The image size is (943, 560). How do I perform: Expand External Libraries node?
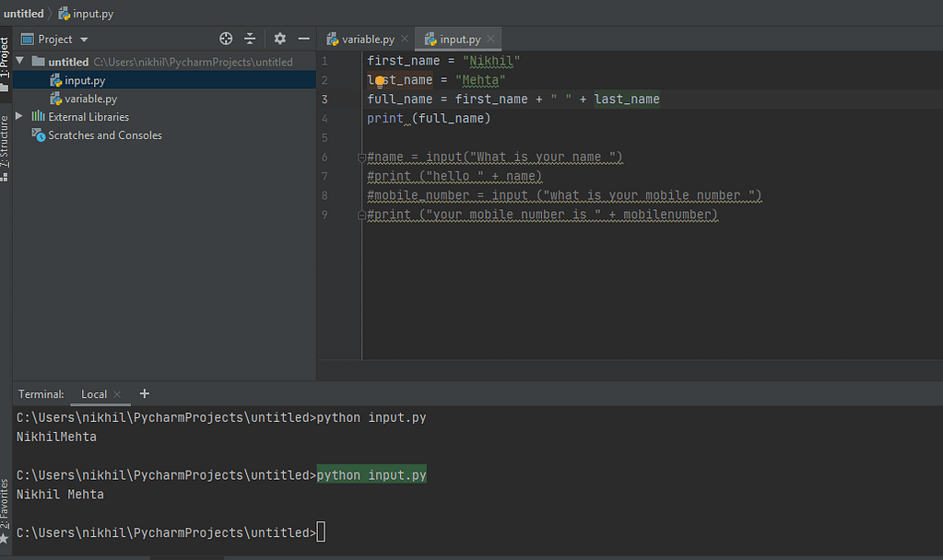(19, 115)
